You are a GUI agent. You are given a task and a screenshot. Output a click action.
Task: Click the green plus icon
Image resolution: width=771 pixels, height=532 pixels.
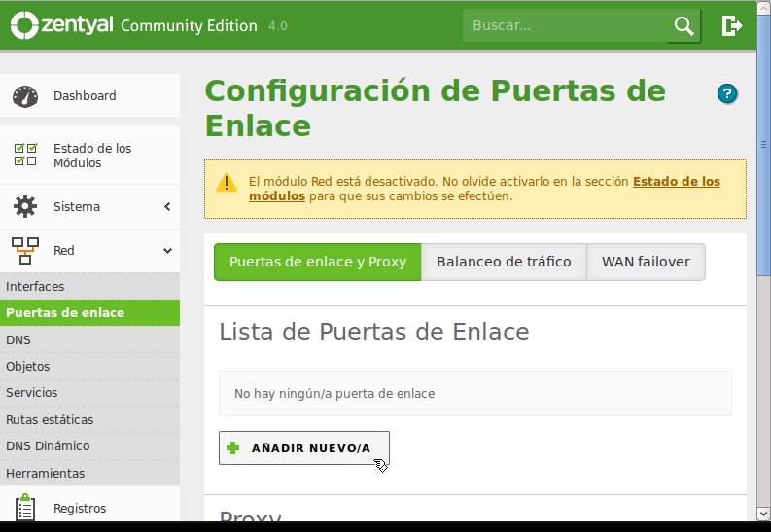click(232, 448)
